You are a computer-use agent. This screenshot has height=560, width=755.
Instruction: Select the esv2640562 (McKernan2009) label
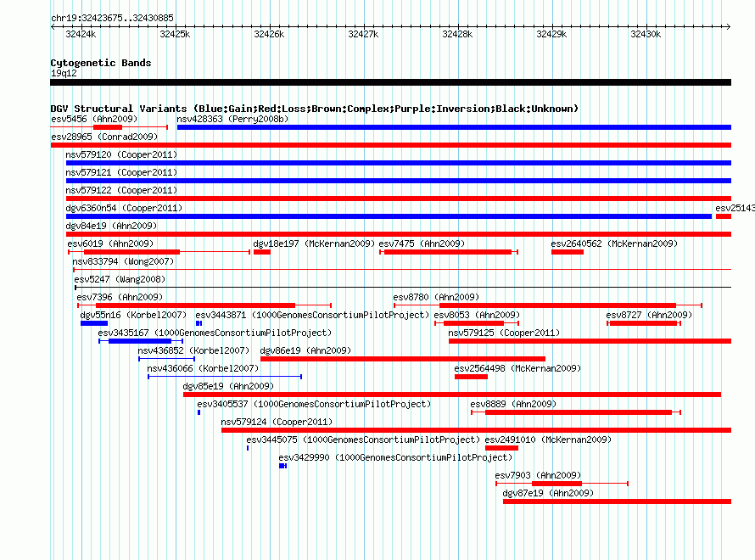click(x=614, y=244)
